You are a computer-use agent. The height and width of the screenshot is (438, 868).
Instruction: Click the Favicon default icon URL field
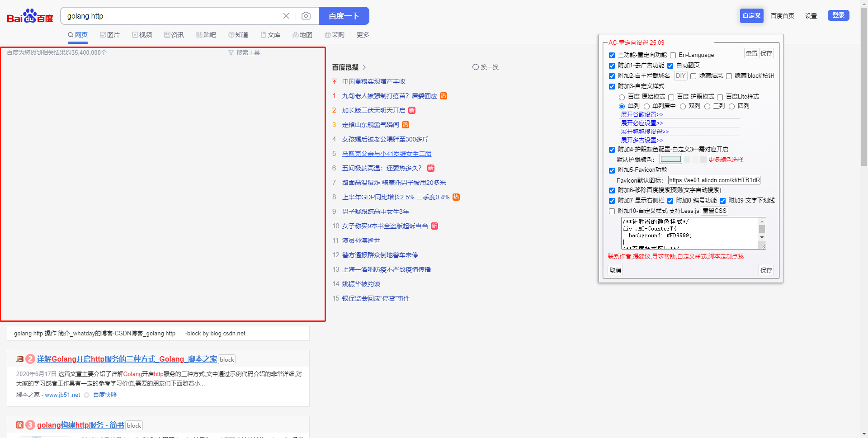click(x=713, y=180)
